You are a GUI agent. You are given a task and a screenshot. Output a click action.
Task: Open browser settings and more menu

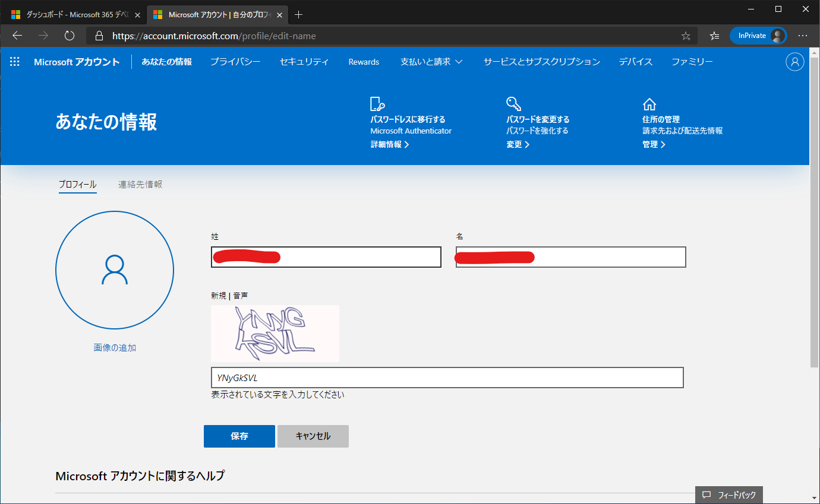point(803,36)
